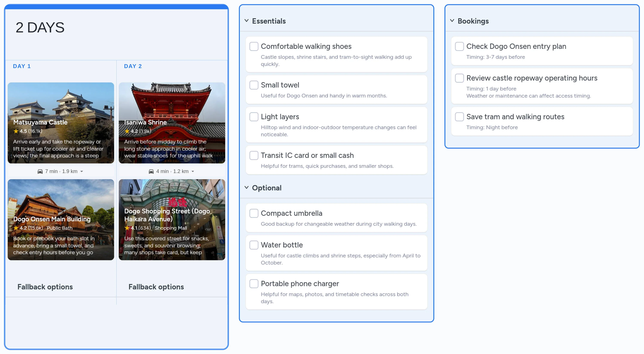Select the DAY 2 column header
This screenshot has width=644, height=354.
point(133,66)
